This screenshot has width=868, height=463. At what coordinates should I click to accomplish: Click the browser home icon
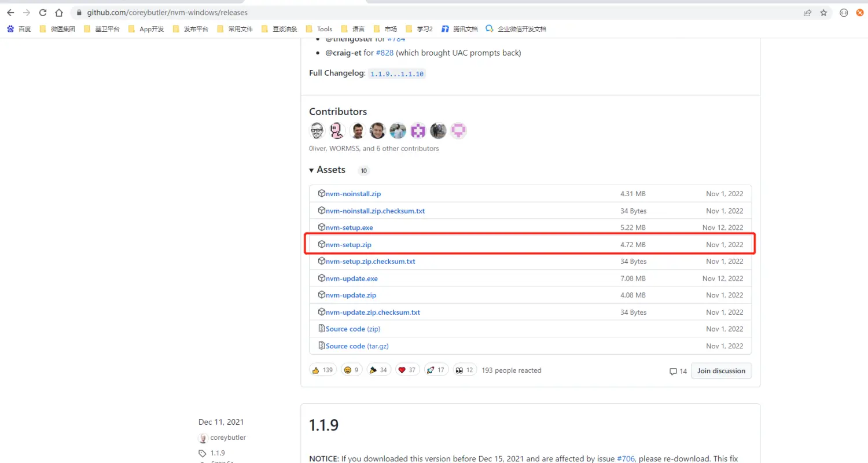point(58,13)
